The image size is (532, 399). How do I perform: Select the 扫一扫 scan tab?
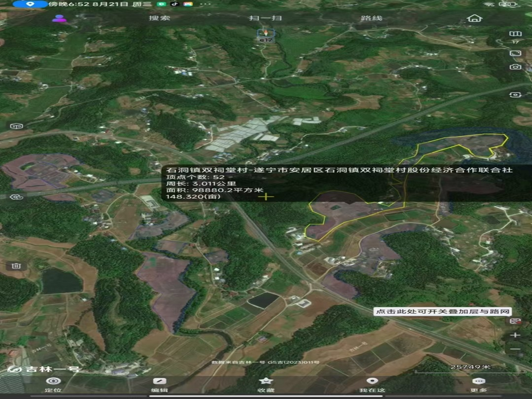point(266,18)
